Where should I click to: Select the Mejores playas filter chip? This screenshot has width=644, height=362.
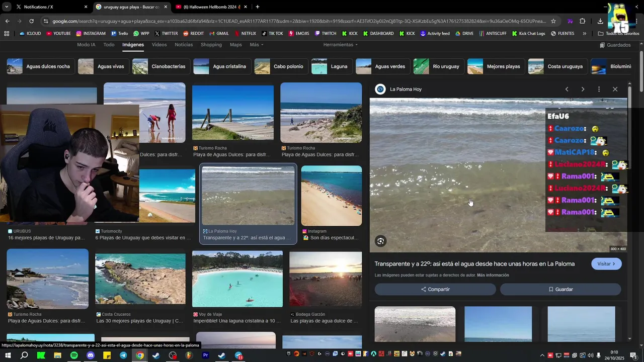click(x=496, y=66)
